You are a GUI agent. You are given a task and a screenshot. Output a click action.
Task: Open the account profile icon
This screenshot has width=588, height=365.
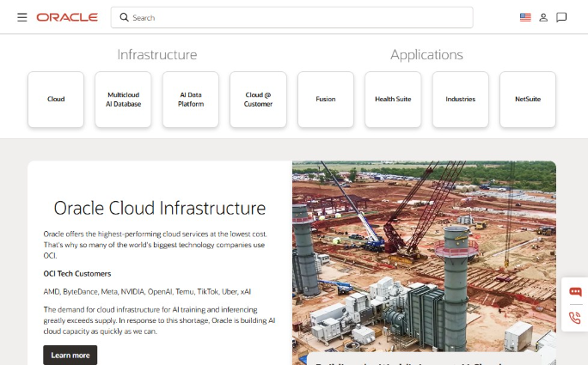543,17
